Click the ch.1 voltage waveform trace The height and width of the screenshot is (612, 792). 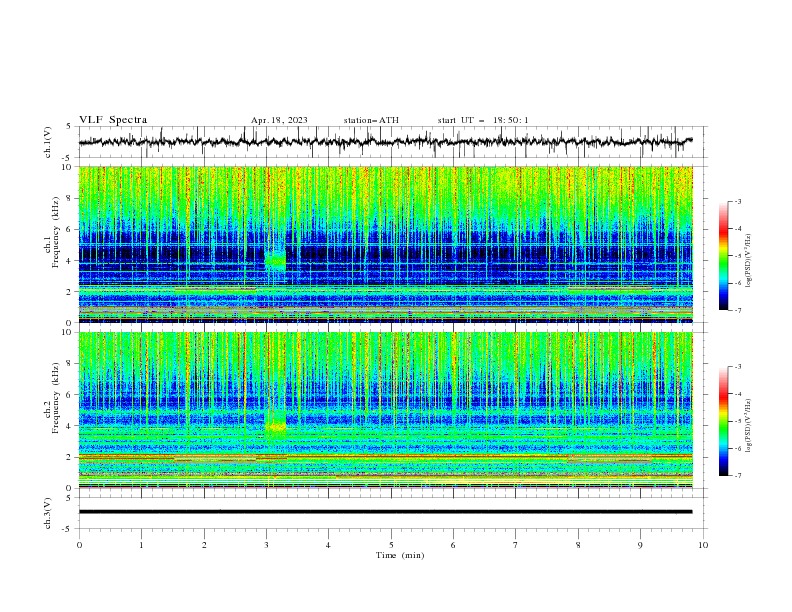point(385,142)
